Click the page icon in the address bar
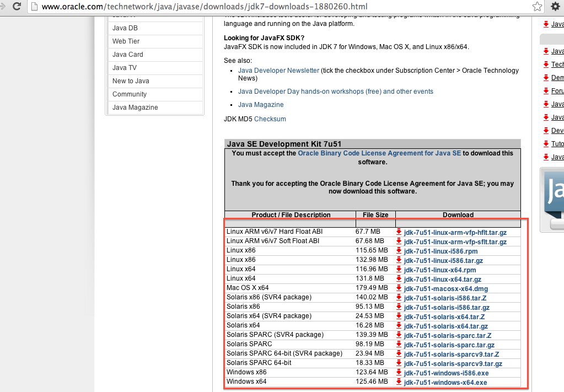Image resolution: width=564 pixels, height=392 pixels. pos(35,7)
